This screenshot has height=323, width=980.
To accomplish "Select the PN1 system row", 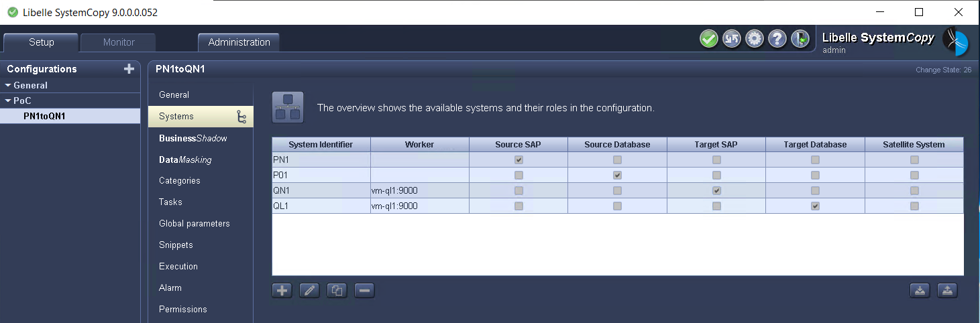I will (617, 160).
